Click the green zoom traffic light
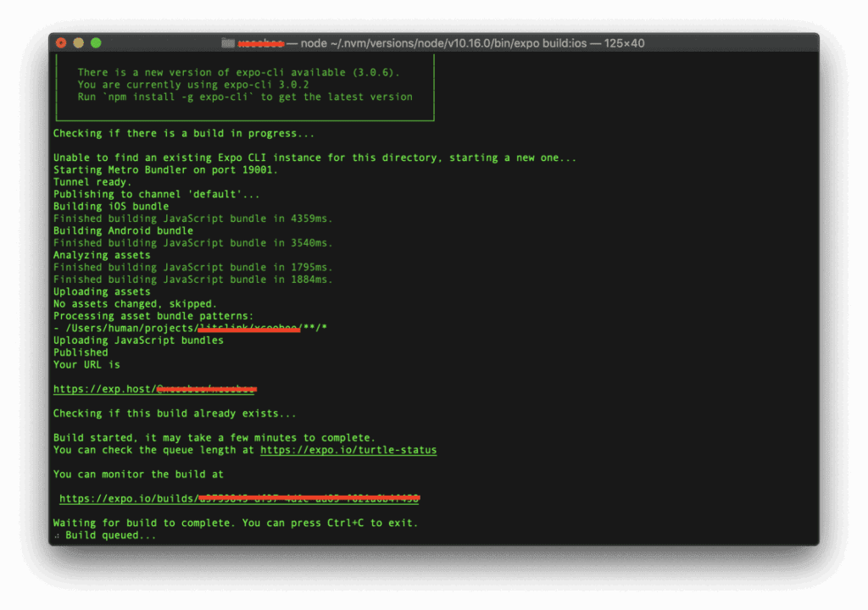868x610 pixels. pyautogui.click(x=95, y=42)
